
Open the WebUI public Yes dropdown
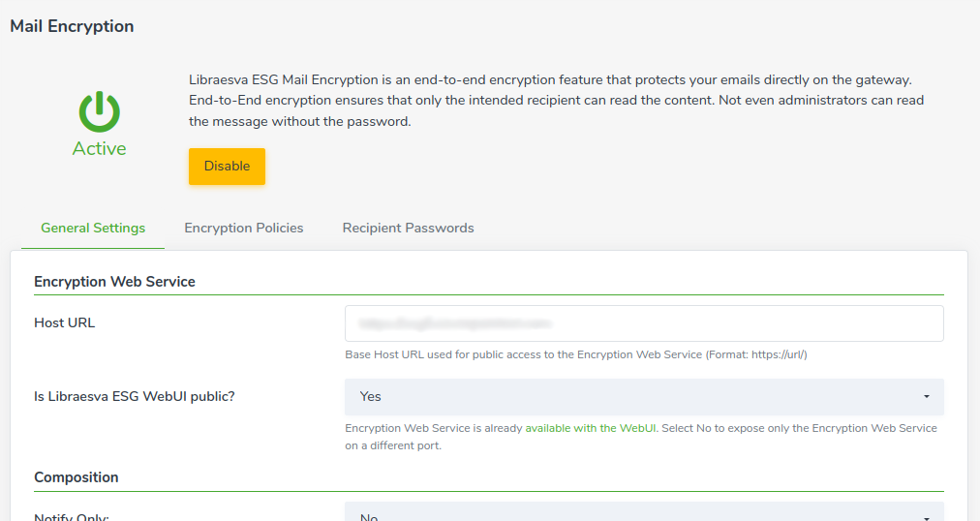pos(644,397)
